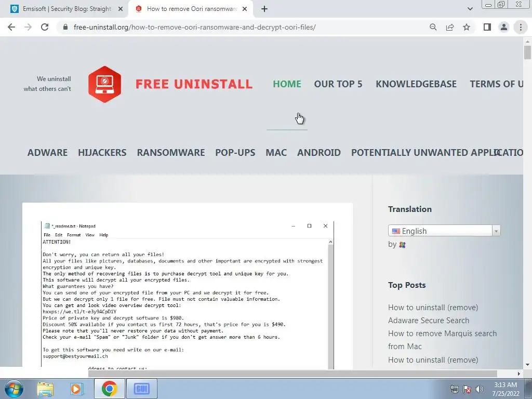532x399 pixels.
Task: Expand the tab search chevron
Action: 470,9
